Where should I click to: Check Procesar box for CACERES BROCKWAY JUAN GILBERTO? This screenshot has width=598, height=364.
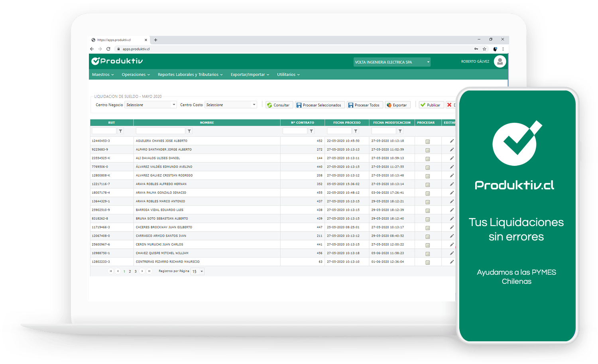pos(428,228)
